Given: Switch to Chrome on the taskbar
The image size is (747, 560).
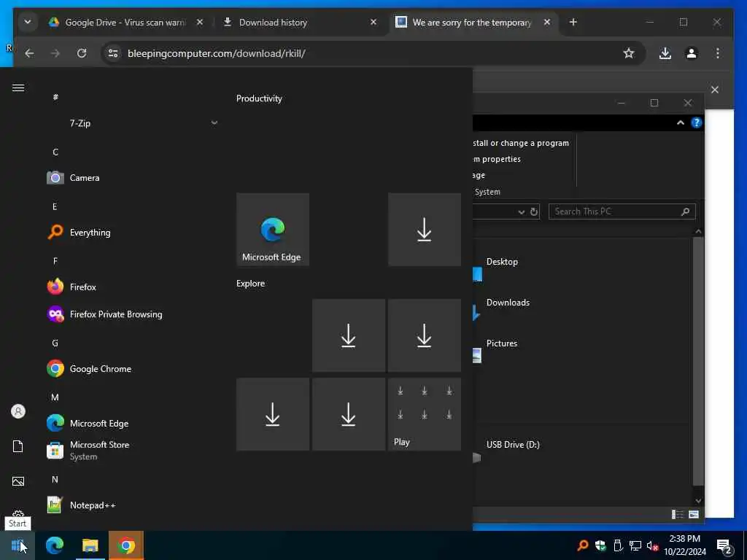Looking at the screenshot, I should point(125,545).
